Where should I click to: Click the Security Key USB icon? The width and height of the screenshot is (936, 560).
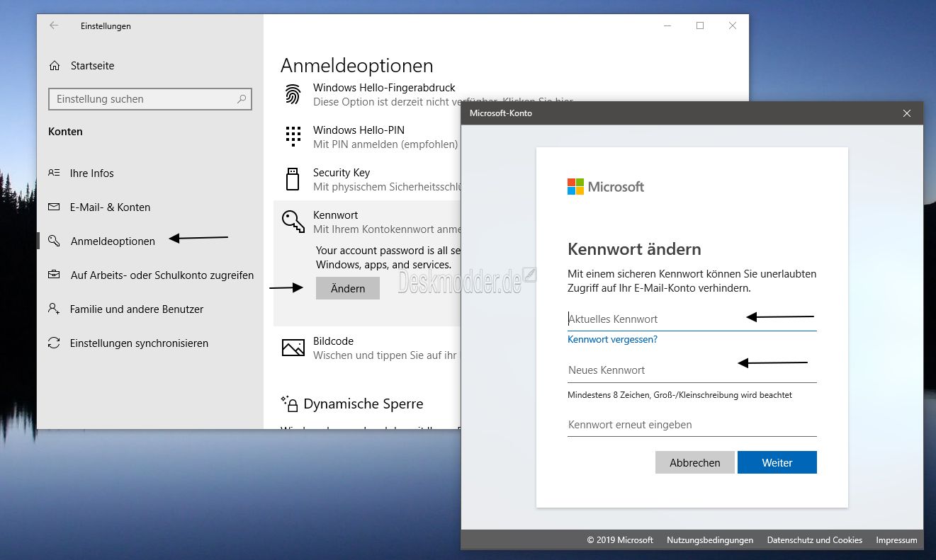293,179
